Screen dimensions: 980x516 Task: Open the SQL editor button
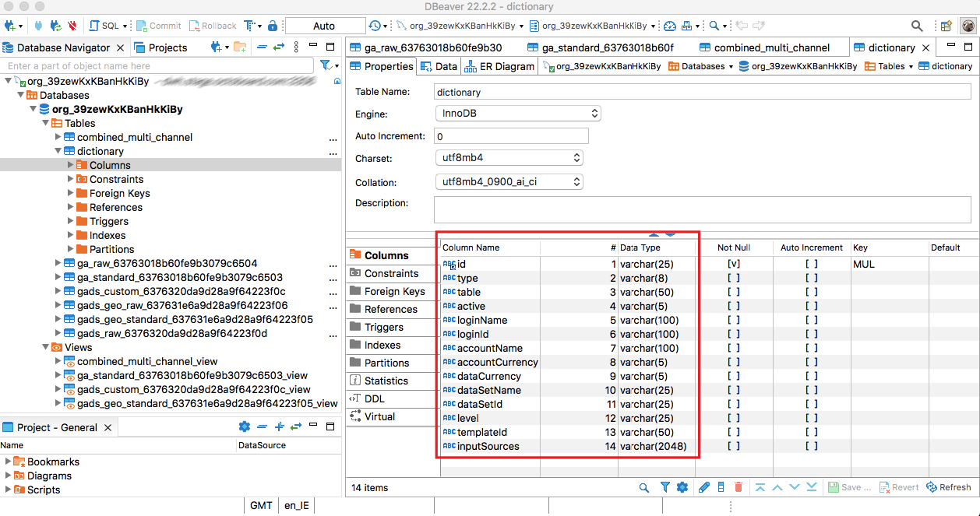pyautogui.click(x=109, y=26)
